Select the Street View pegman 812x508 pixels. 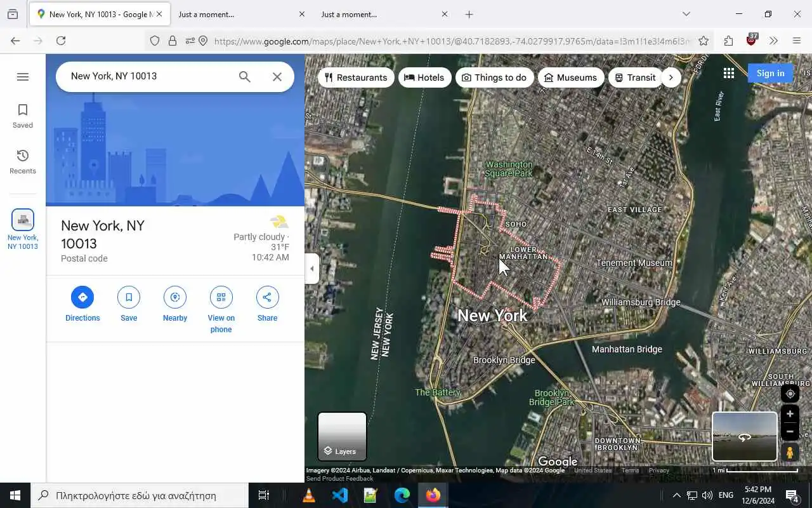coord(790,453)
